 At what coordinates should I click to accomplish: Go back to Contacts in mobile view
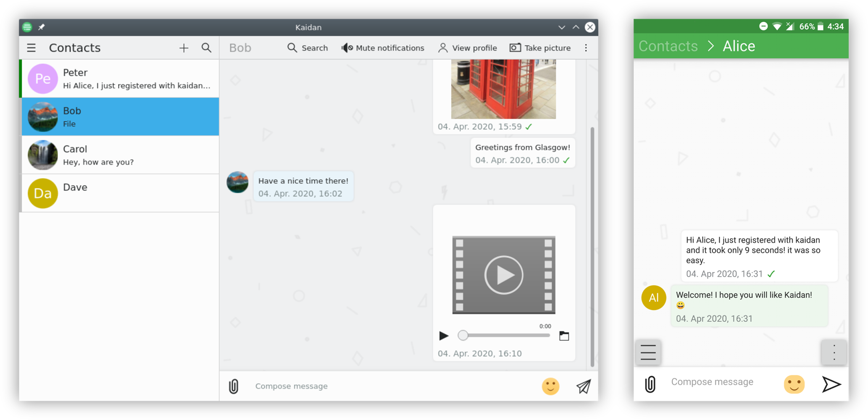[668, 46]
